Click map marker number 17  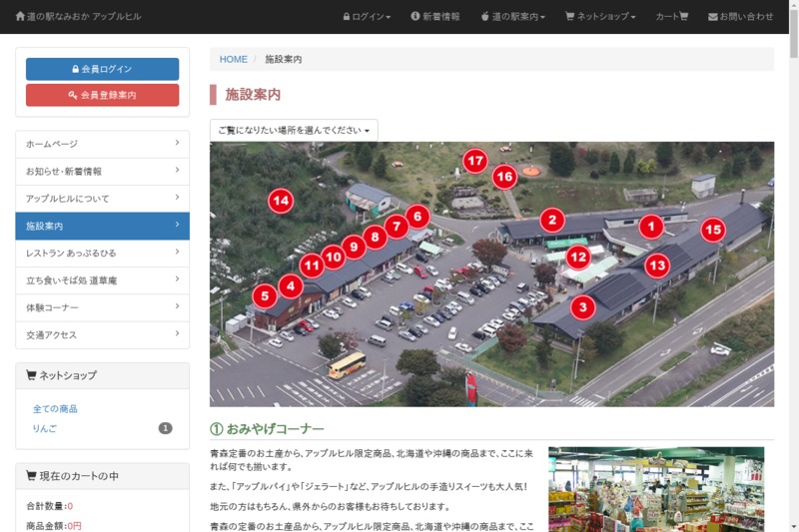tap(475, 161)
